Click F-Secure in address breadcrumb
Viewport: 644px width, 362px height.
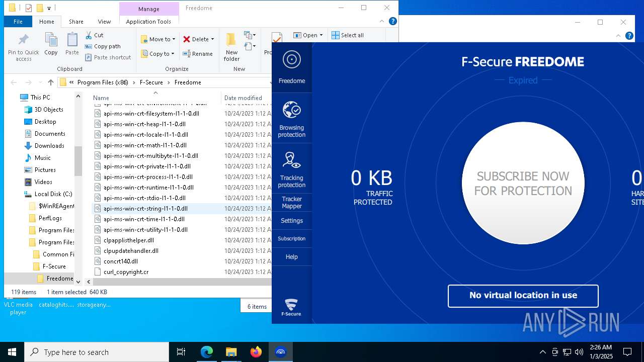coord(151,82)
